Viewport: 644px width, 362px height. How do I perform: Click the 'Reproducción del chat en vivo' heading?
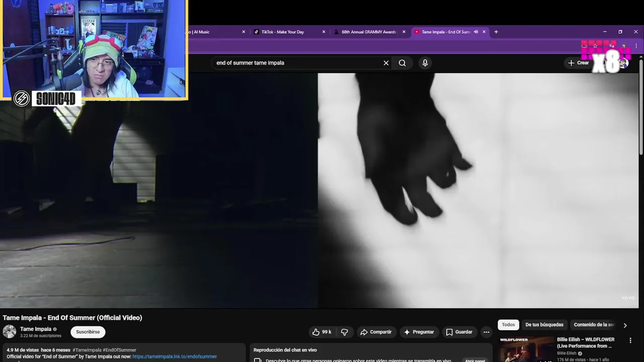coord(285,350)
